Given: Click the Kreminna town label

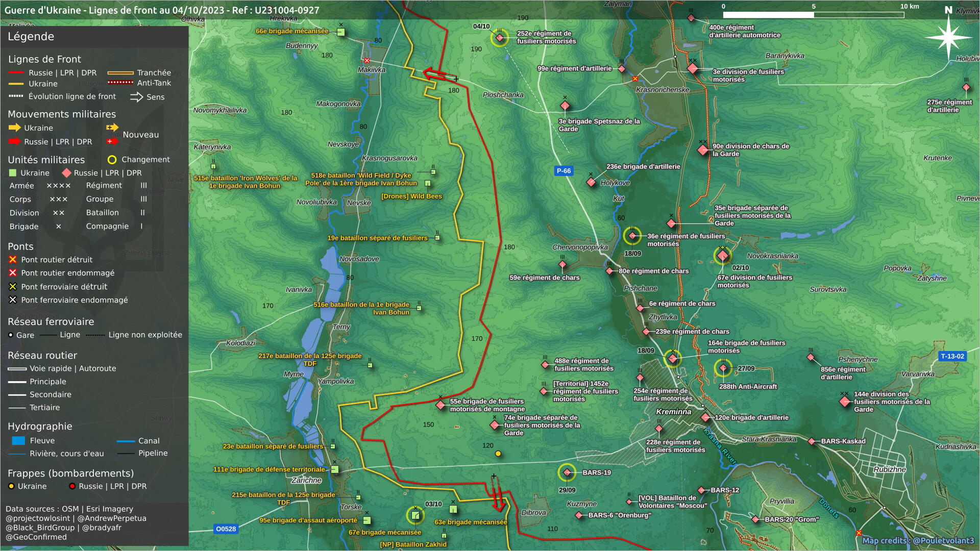Looking at the screenshot, I should 673,412.
